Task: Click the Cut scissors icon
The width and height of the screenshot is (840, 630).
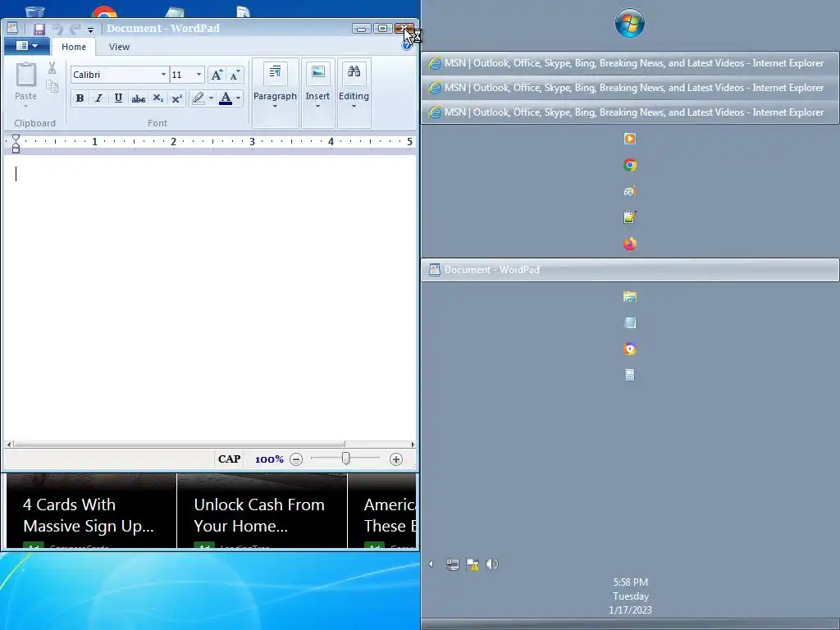Action: (52, 68)
